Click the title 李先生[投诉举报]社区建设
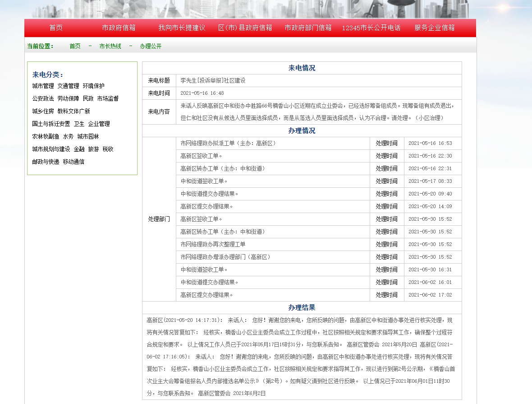Screen dimensions: 532x404 213,80
